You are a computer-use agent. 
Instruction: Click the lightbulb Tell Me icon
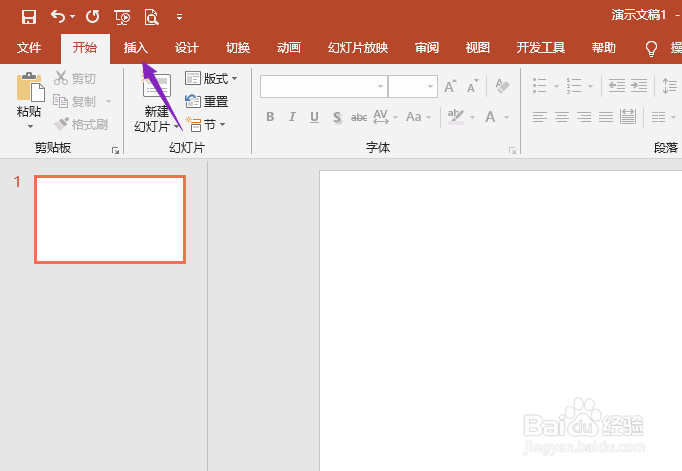(x=651, y=48)
